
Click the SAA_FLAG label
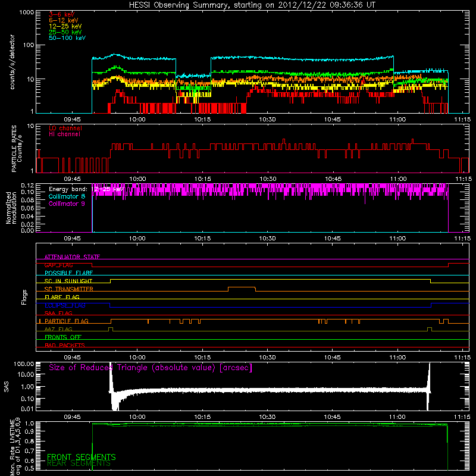58,313
